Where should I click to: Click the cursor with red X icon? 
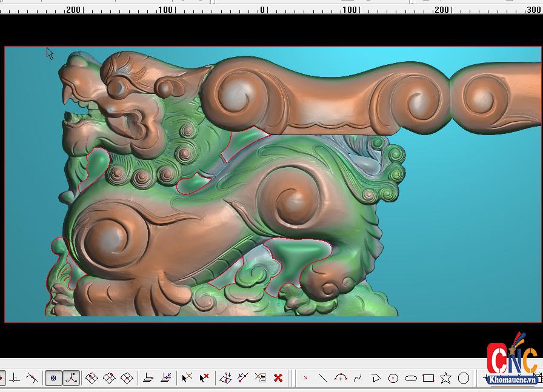(204, 378)
